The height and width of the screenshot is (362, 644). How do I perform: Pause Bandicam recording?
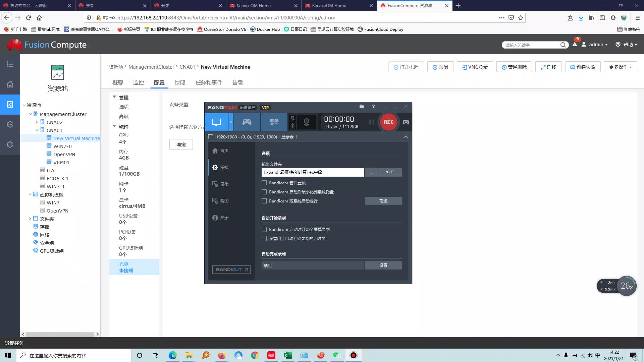point(371,122)
